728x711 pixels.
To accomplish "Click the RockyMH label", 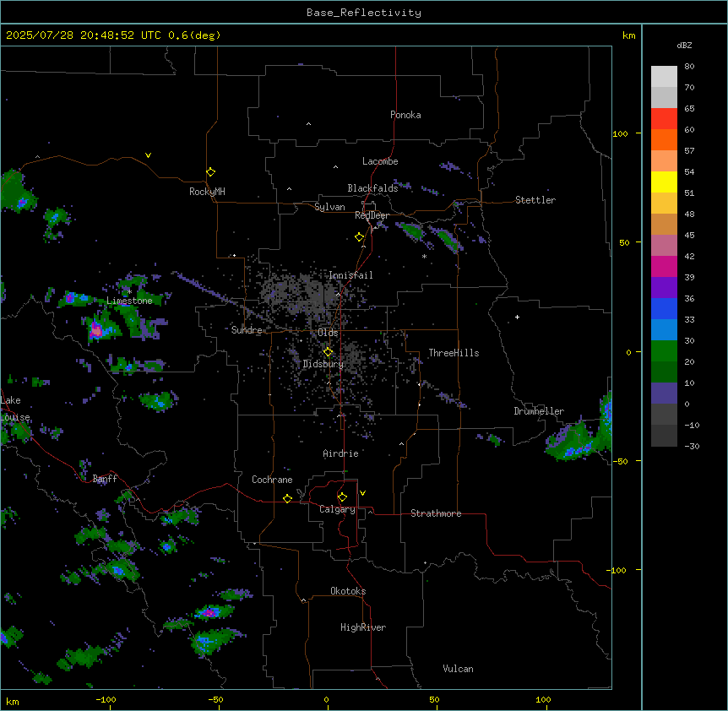I will (207, 192).
